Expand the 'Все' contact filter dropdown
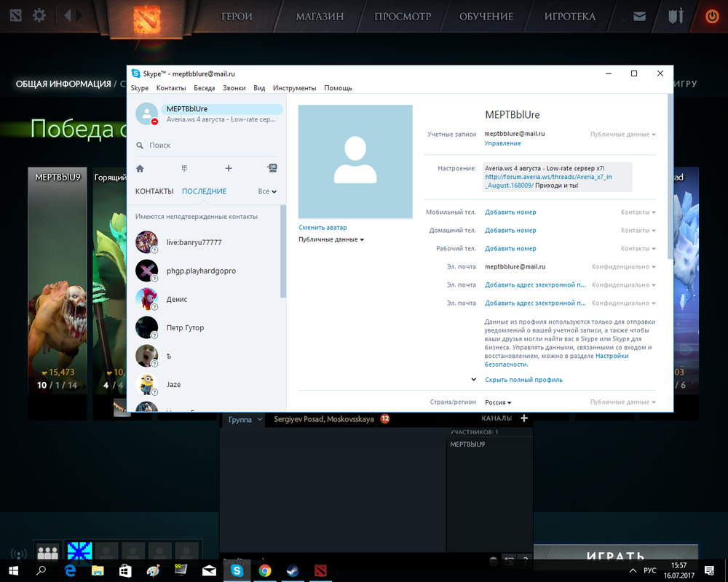Image resolution: width=728 pixels, height=582 pixels. click(x=267, y=191)
